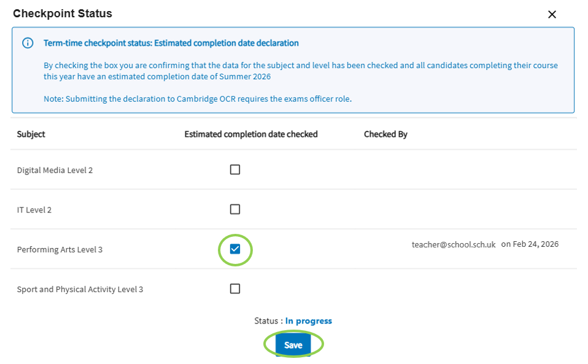Enable Sport and Physical Activity Level 3 checkbox
The width and height of the screenshot is (588, 364).
(x=235, y=288)
